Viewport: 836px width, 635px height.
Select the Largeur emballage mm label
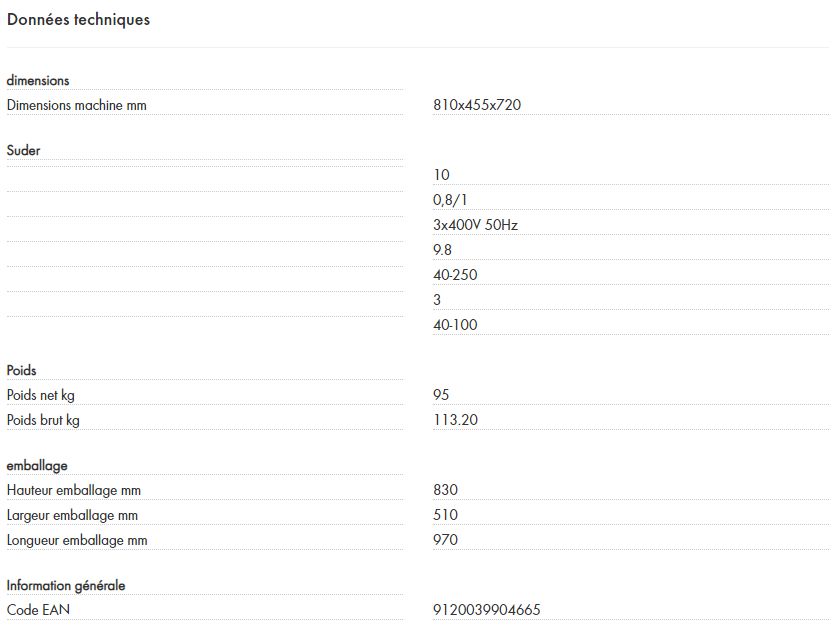pos(72,515)
